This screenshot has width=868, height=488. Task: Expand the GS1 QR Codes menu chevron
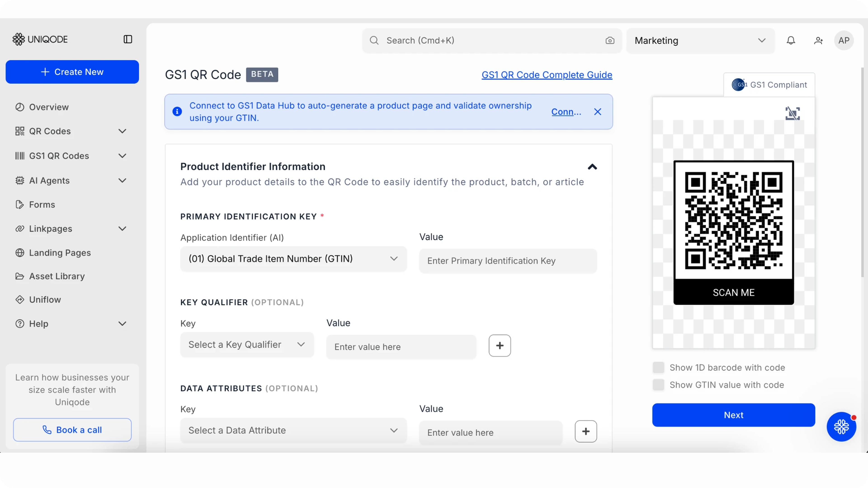tap(122, 156)
